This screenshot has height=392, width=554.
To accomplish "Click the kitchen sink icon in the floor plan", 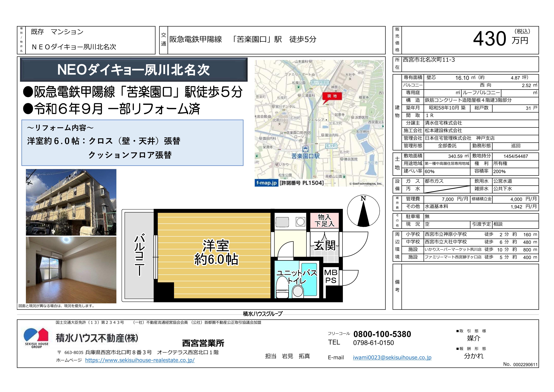I will coord(282,222).
